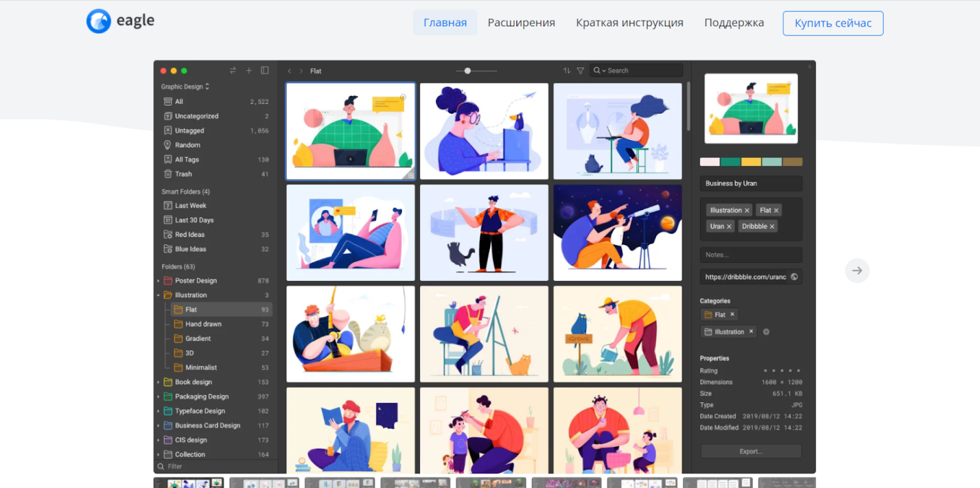Open the filter funnel icon
This screenshot has width=980, height=488.
click(580, 70)
